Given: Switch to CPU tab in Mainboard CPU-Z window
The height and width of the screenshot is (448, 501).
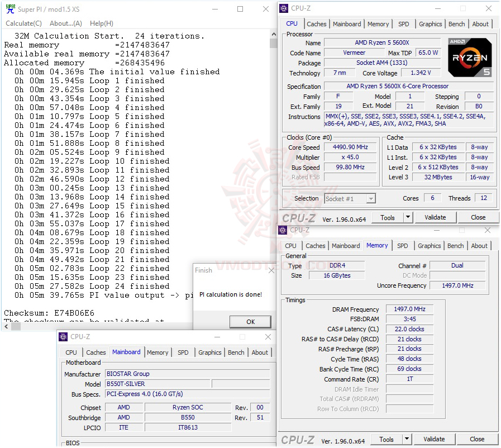Looking at the screenshot, I should 71,352.
